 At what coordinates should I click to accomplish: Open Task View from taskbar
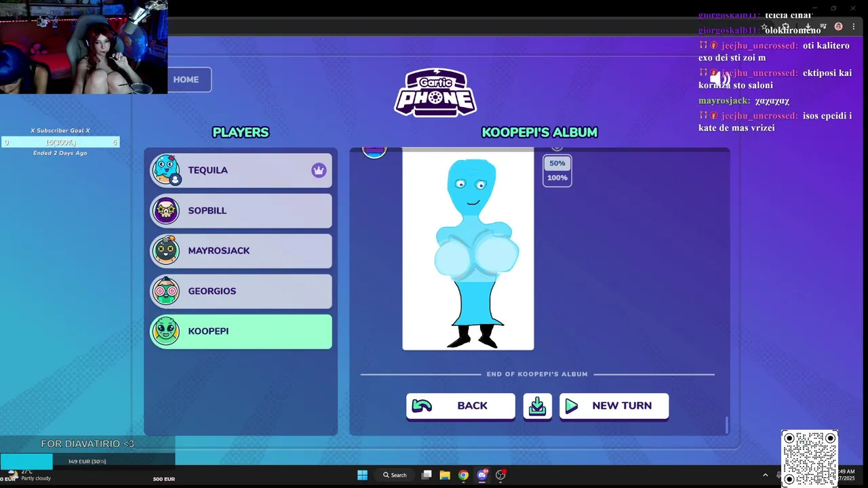click(427, 475)
